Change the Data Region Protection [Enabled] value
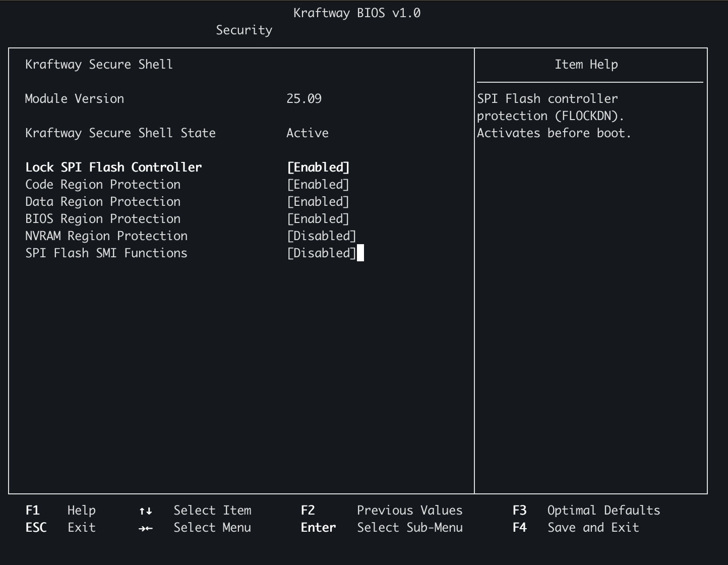This screenshot has height=565, width=728. click(x=318, y=202)
